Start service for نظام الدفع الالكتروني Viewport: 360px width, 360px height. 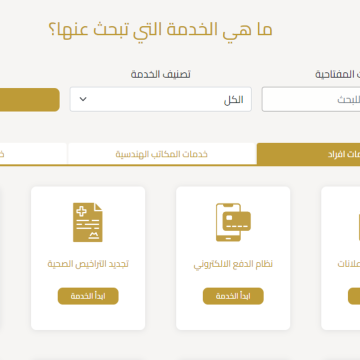233,296
